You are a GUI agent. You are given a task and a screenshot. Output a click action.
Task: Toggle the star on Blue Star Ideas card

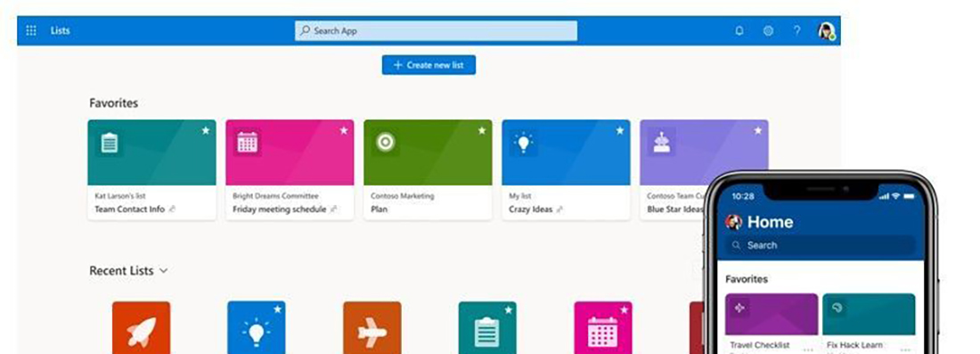pyautogui.click(x=758, y=131)
